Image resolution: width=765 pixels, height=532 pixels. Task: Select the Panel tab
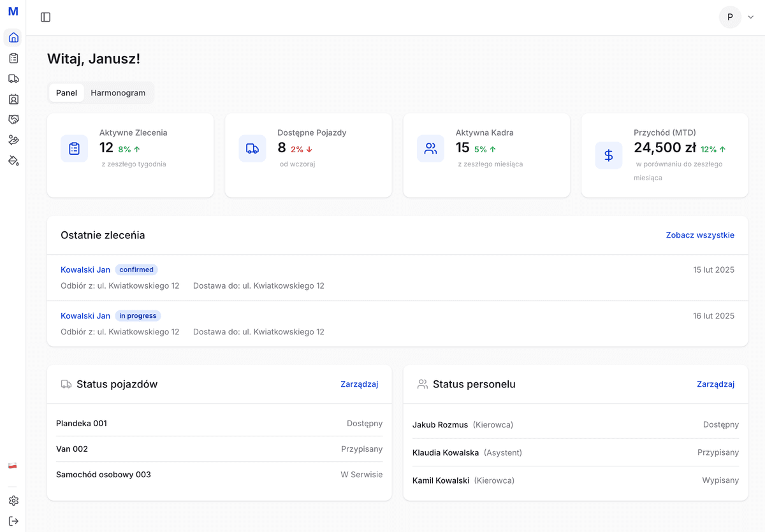pyautogui.click(x=66, y=92)
